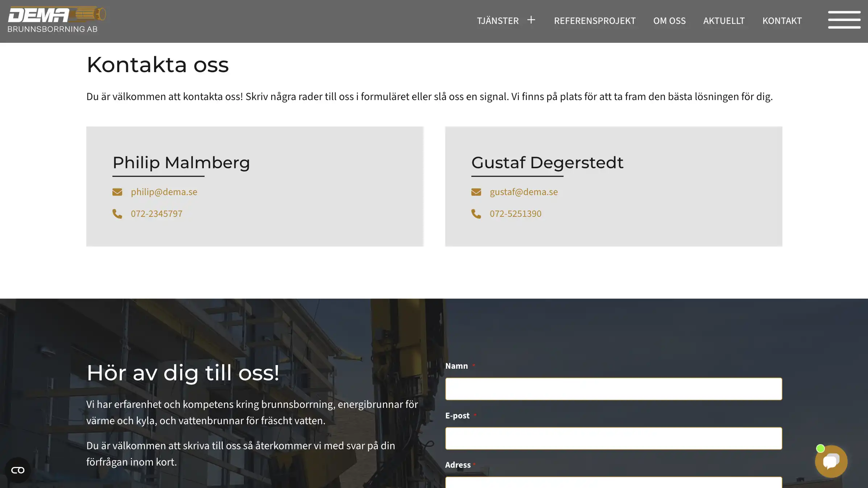Viewport: 868px width, 488px height.
Task: Email philip@dema.se link
Action: (164, 192)
